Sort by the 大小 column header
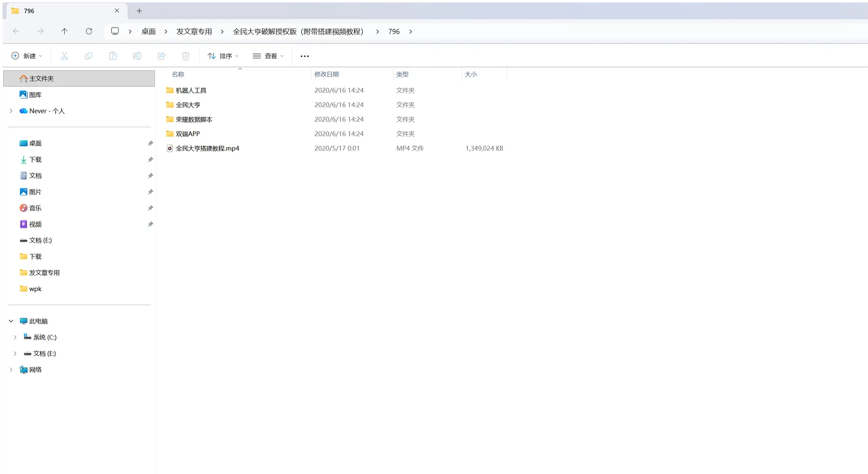Image resolution: width=868 pixels, height=474 pixels. tap(471, 74)
